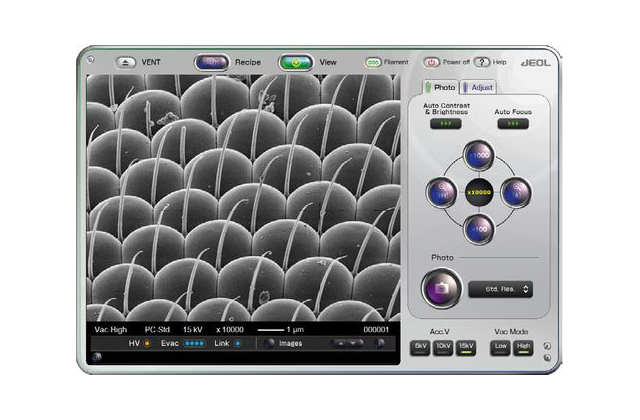Switch to View mode with green button
Viewport: 640px width, 420px height.
coord(296,62)
